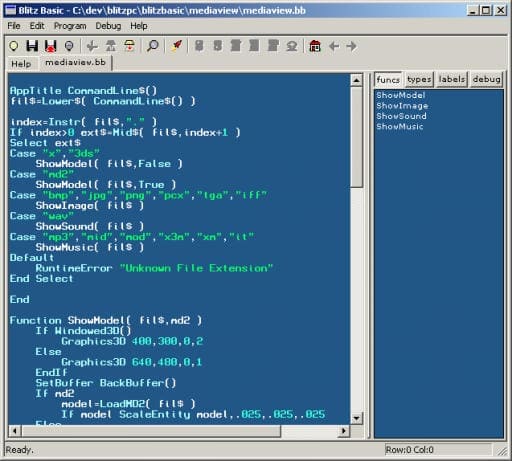Switch to the types tab
The image size is (512, 461).
click(419, 79)
